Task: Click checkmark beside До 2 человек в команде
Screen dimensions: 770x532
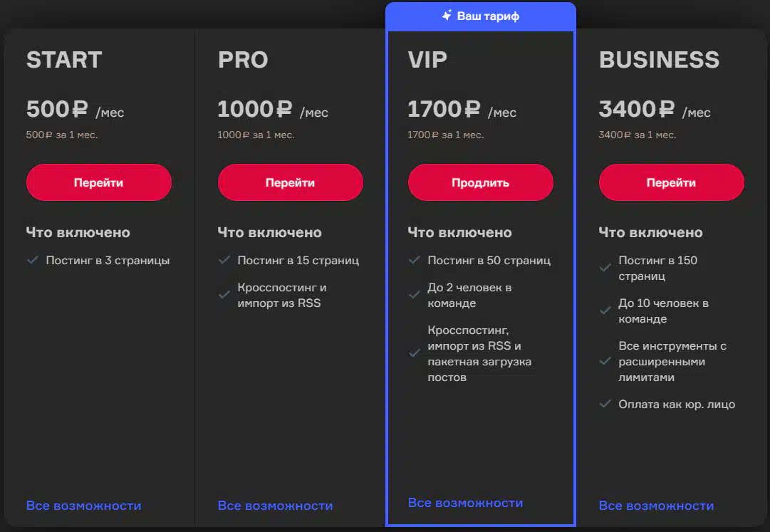Action: tap(415, 295)
